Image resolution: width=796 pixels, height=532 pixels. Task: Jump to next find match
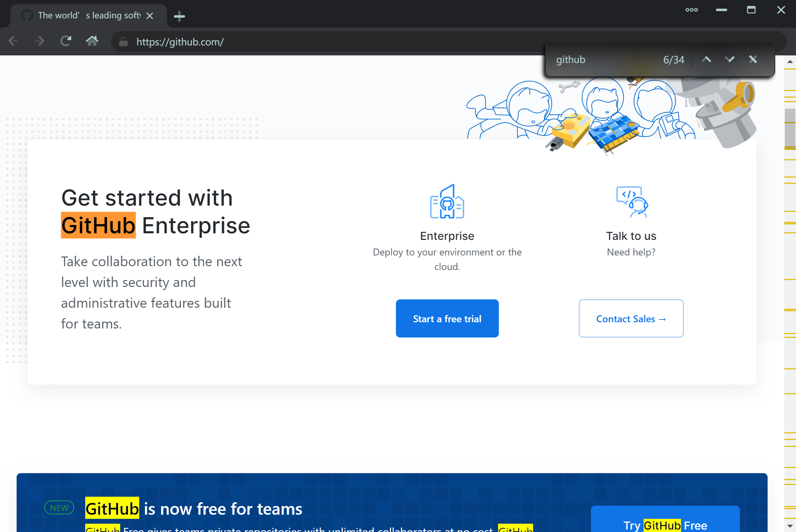(x=729, y=60)
